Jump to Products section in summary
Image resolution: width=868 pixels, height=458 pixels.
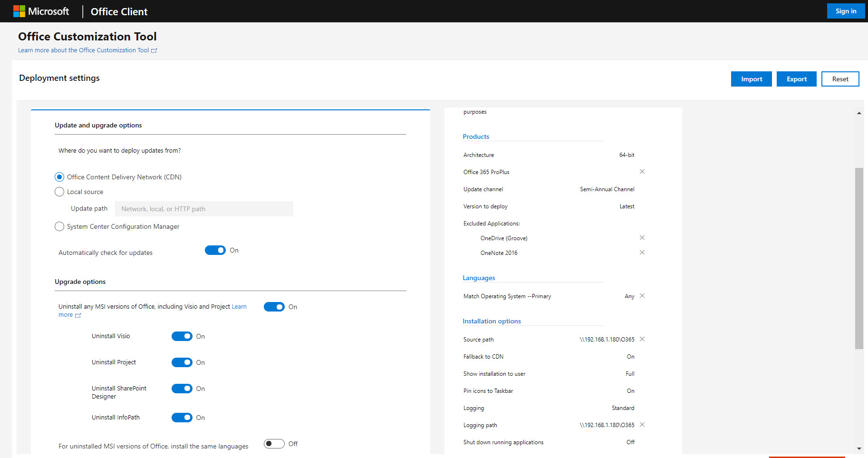(476, 136)
